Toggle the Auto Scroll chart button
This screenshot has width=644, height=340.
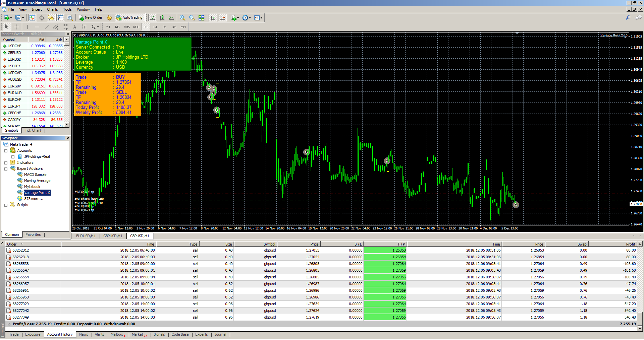click(213, 18)
